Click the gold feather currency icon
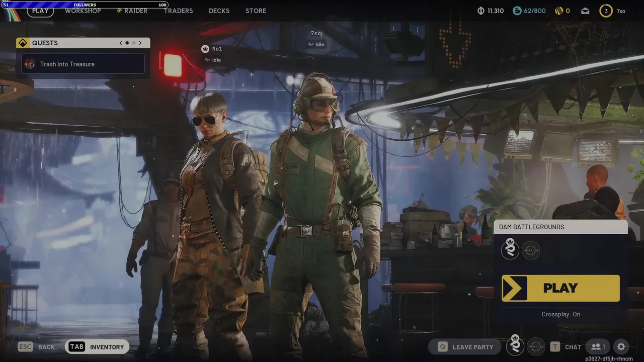Viewport: 644px width, 362px height. click(x=558, y=11)
